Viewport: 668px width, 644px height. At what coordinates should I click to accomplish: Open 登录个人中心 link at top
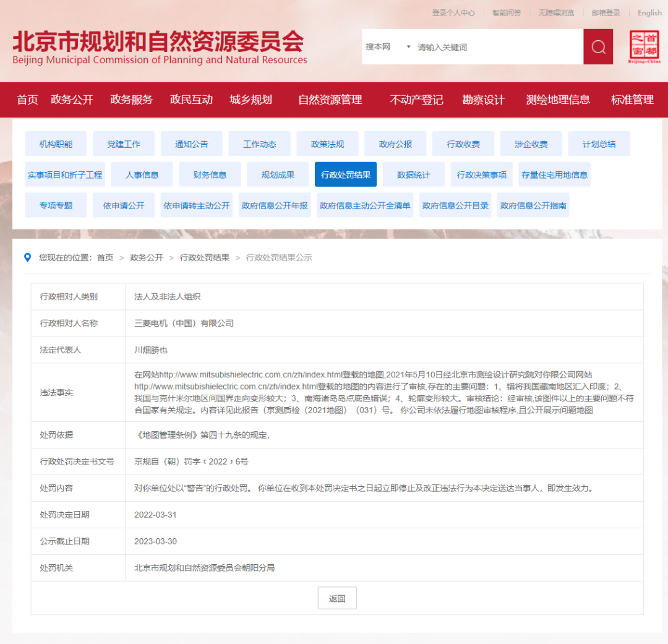pyautogui.click(x=453, y=13)
